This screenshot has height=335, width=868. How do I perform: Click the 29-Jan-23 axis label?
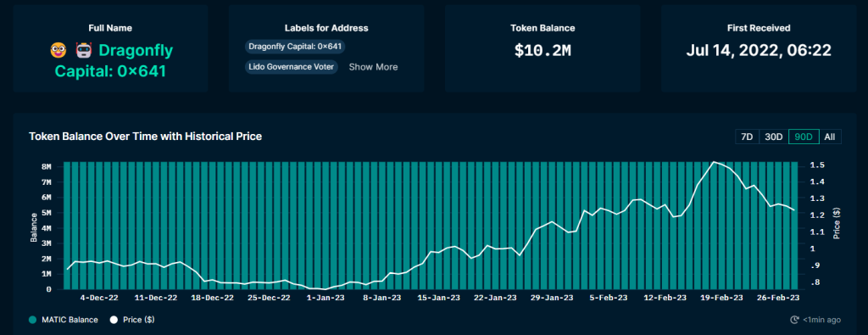553,298
